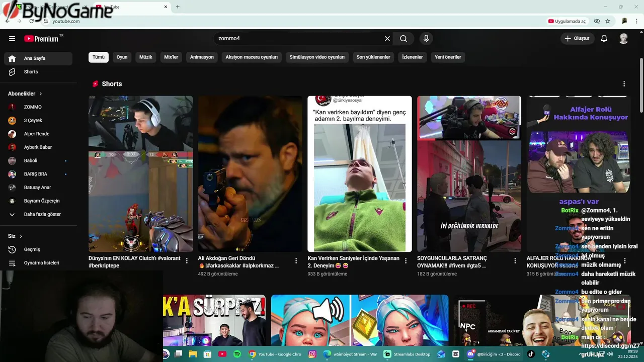Switch to Streamlabs Desktop in taskbar

tap(407, 354)
